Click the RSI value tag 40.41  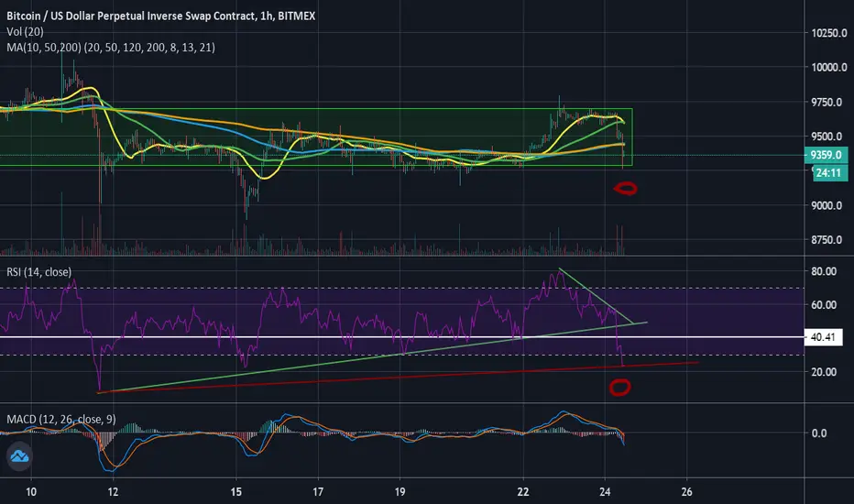823,337
